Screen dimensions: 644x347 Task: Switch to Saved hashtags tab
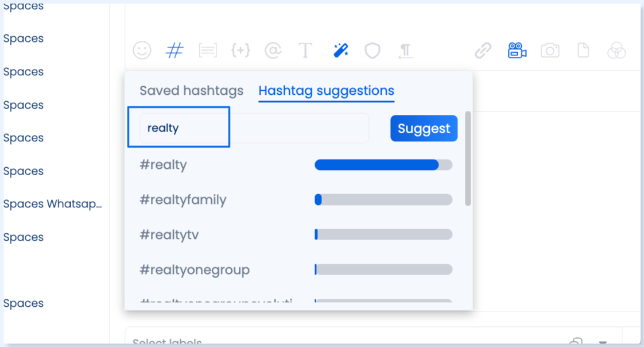[191, 91]
